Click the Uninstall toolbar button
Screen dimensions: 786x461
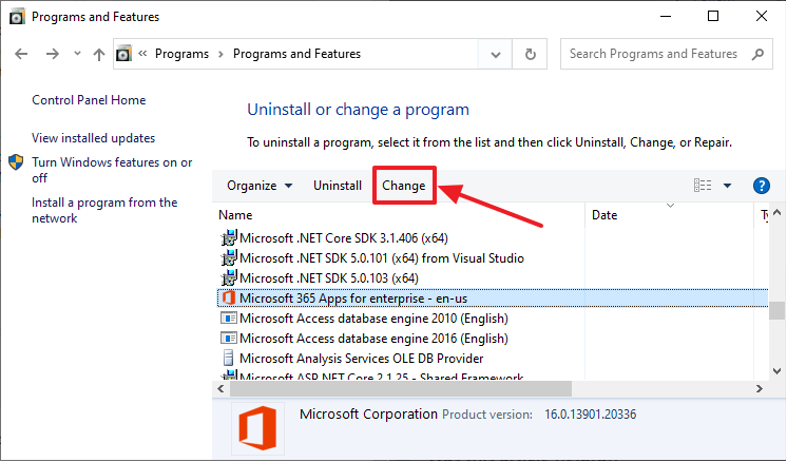[337, 186]
